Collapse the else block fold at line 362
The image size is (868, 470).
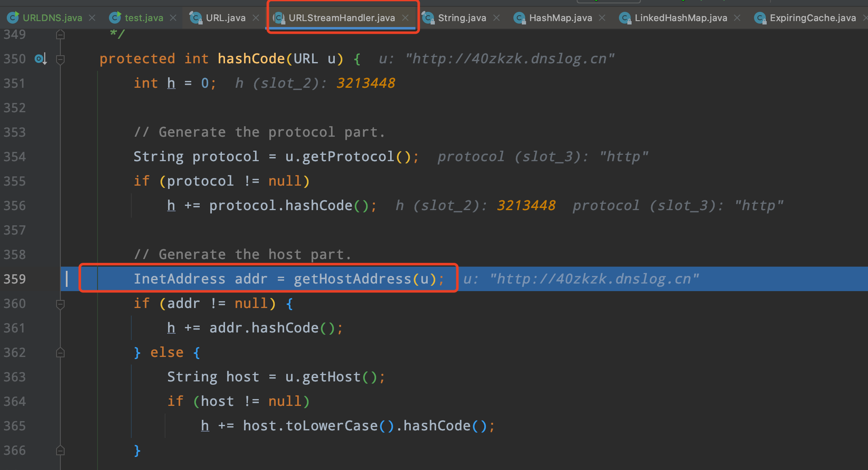click(x=60, y=352)
